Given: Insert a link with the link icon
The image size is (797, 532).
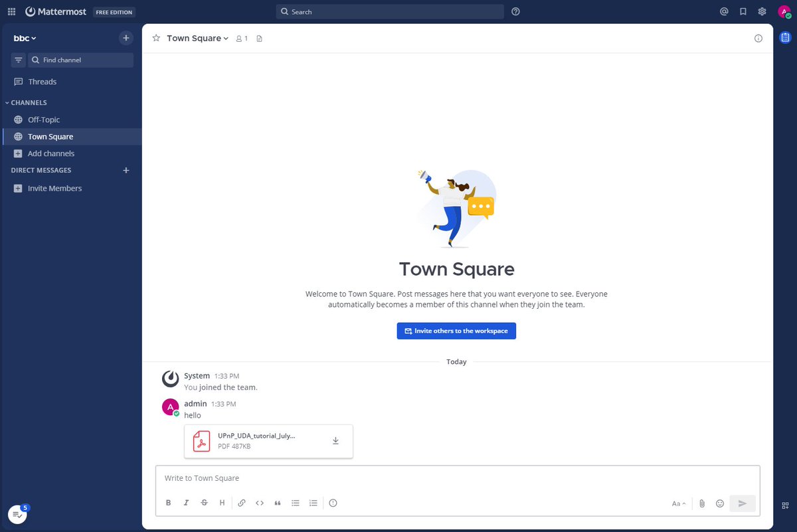Looking at the screenshot, I should click(x=242, y=503).
